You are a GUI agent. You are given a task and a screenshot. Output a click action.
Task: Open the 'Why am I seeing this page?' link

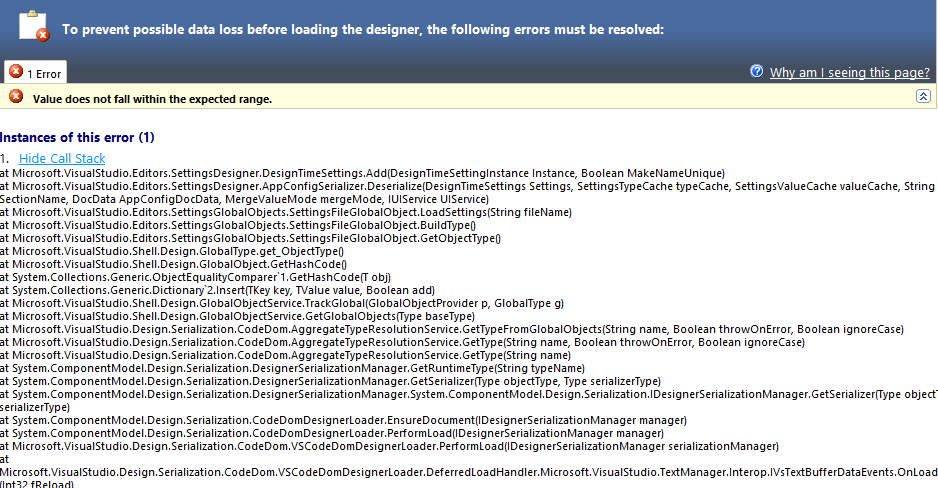(x=849, y=72)
